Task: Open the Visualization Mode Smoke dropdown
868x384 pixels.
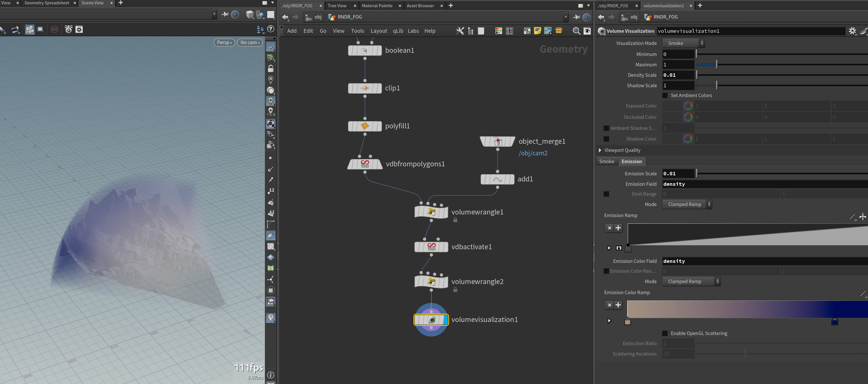Action: click(683, 43)
